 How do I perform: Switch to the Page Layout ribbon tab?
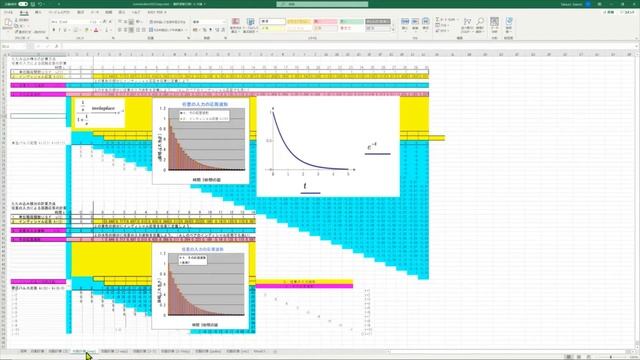[59, 13]
